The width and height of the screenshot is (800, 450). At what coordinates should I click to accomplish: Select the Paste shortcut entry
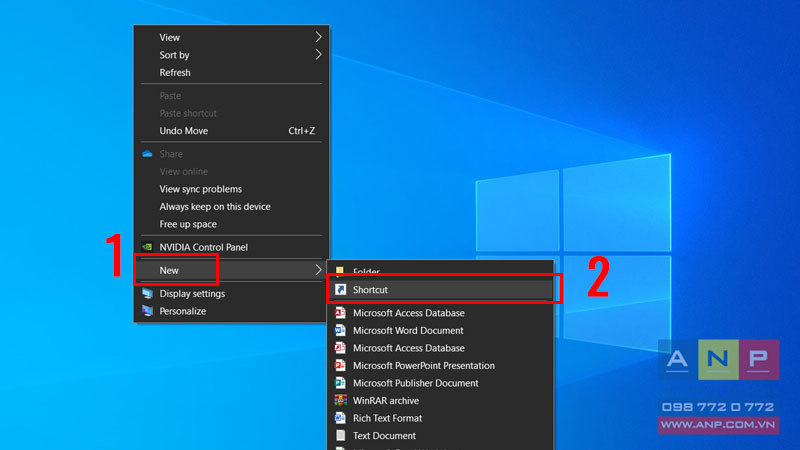pyautogui.click(x=188, y=113)
